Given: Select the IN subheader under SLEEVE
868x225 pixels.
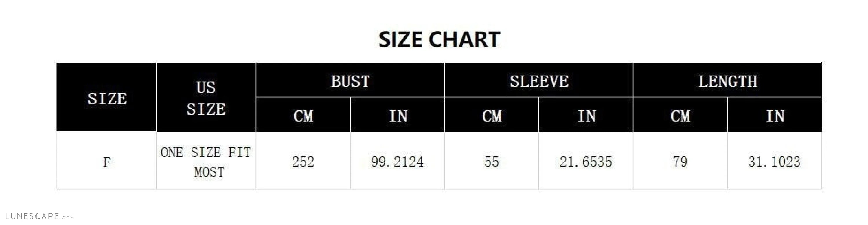Looking at the screenshot, I should 586,115.
